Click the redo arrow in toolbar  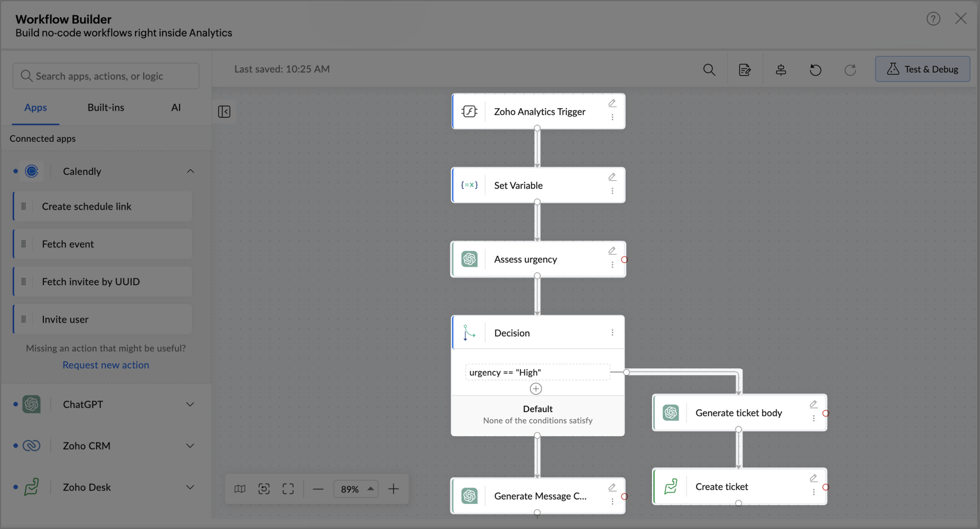click(x=850, y=70)
